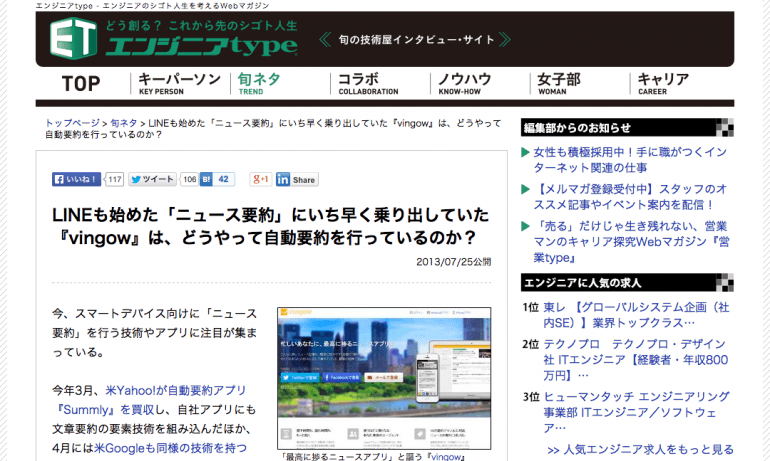Click the green arrow beside 女性も積極採用中
This screenshot has height=461, width=770.
(525, 153)
